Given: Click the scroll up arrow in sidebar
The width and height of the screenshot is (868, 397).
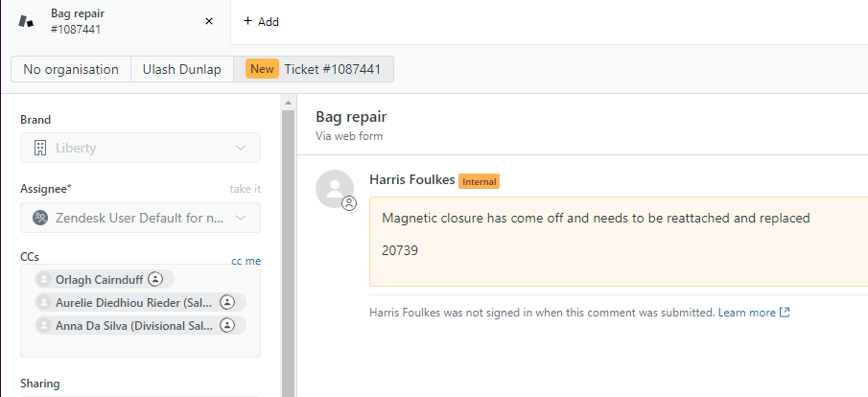Looking at the screenshot, I should point(288,103).
